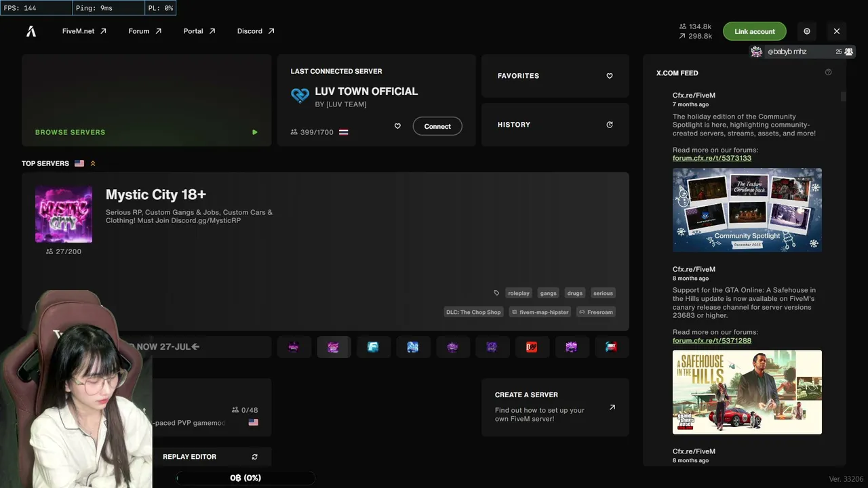Click the arrow icon on Create a Server

point(612,407)
